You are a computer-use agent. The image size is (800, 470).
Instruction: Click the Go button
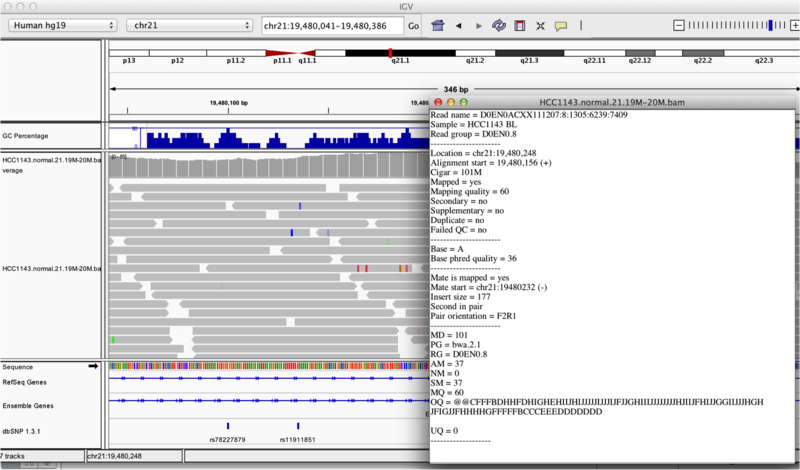(x=413, y=24)
